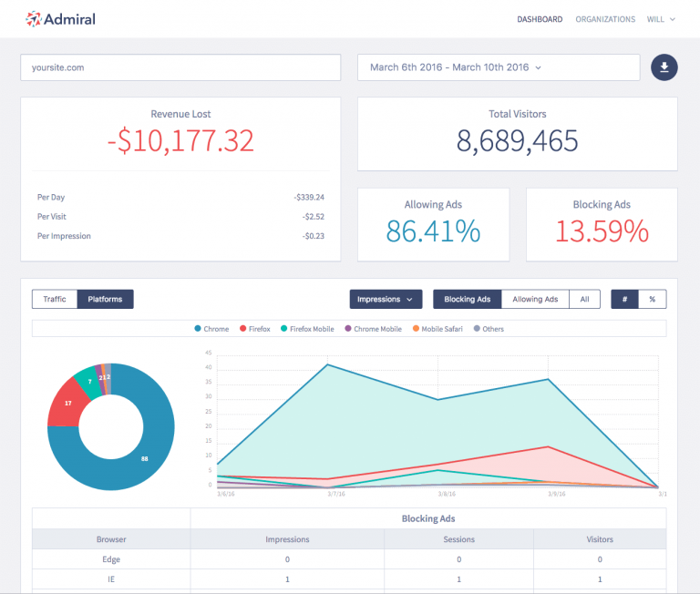Viewport: 700px width, 594px height.
Task: Switch chart to Allowing Ads view
Action: [535, 300]
